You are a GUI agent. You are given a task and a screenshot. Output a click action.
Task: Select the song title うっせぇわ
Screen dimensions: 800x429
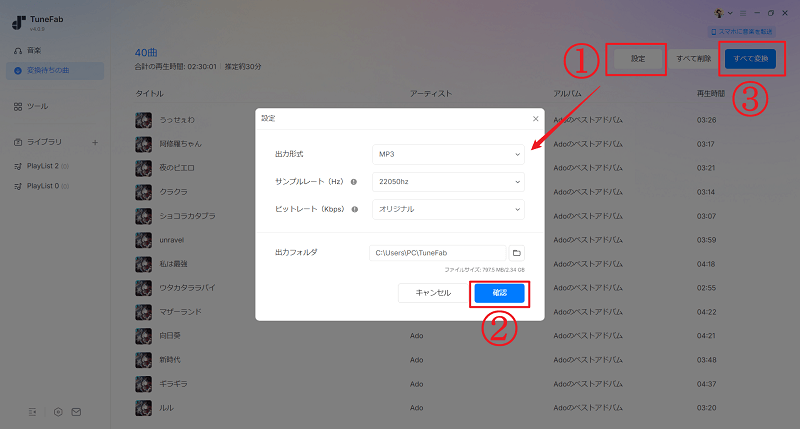point(177,120)
